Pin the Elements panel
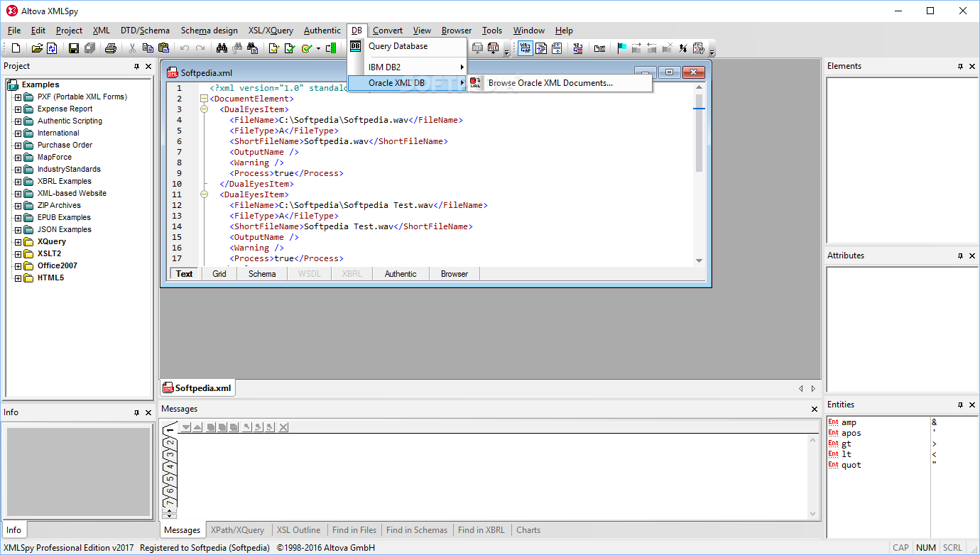 point(960,66)
